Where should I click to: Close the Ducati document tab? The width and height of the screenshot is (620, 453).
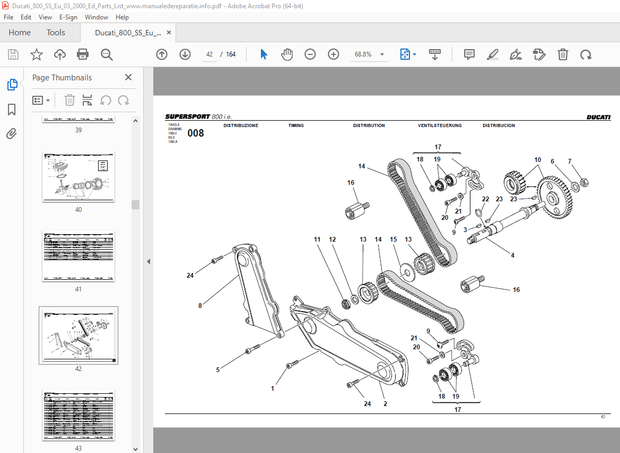point(169,32)
